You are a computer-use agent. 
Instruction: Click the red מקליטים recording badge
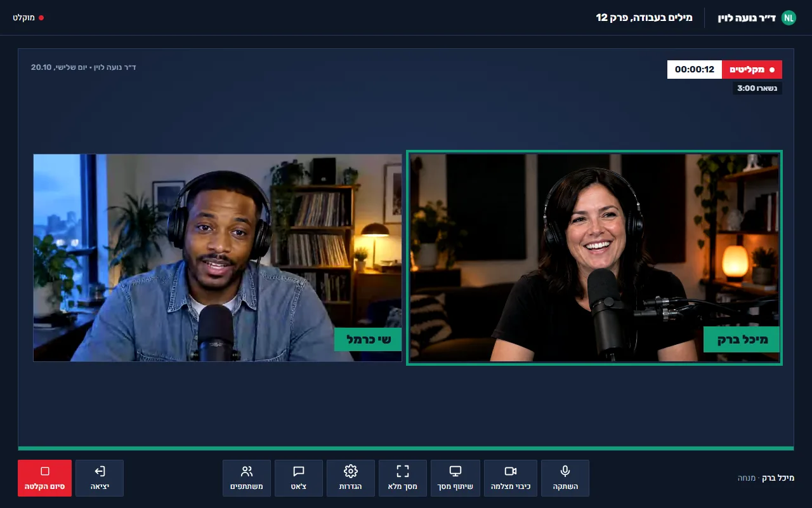click(752, 70)
